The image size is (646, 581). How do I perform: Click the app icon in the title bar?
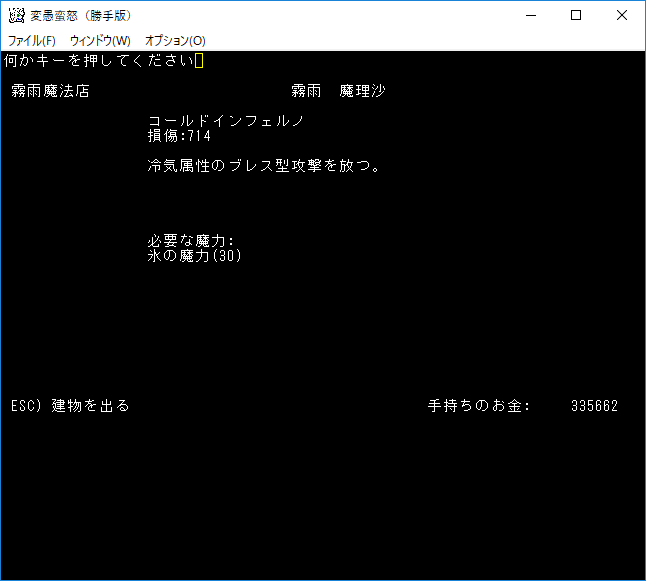click(16, 16)
